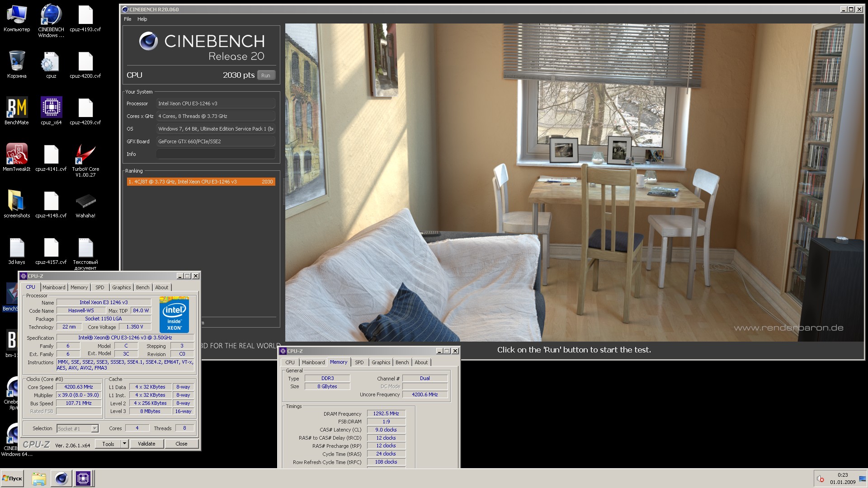Click the volume tray icon
Image resolution: width=868 pixels, height=488 pixels.
coord(820,479)
